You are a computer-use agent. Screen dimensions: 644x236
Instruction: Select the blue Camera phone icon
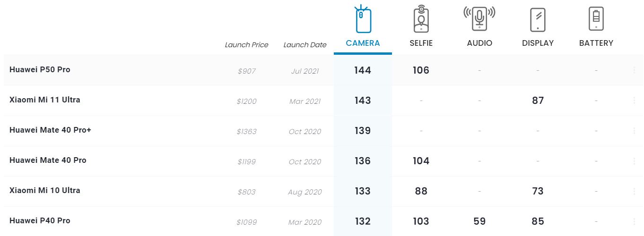[363, 19]
